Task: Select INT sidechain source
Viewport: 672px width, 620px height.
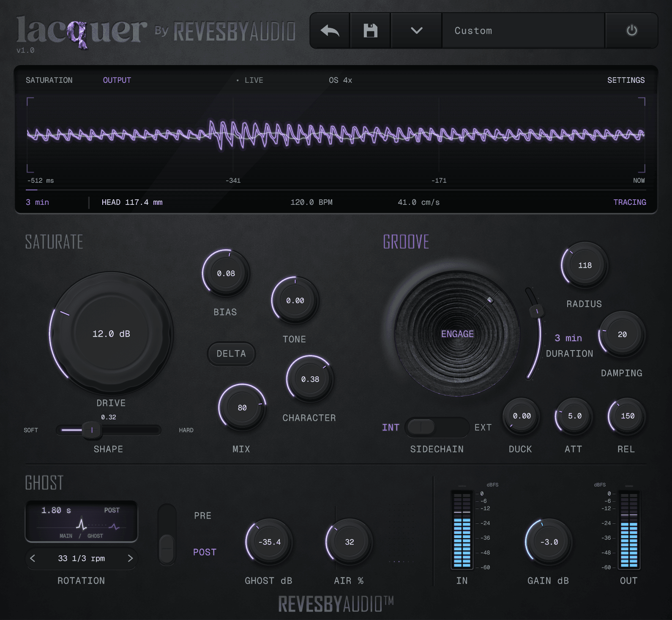Action: 391,427
